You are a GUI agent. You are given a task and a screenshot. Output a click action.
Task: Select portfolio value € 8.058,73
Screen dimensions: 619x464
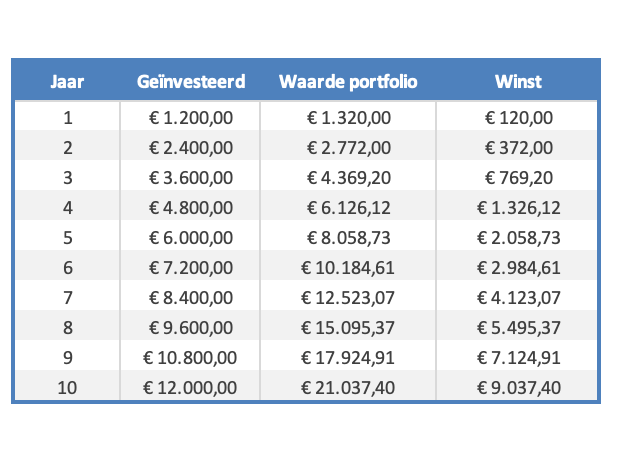(348, 238)
